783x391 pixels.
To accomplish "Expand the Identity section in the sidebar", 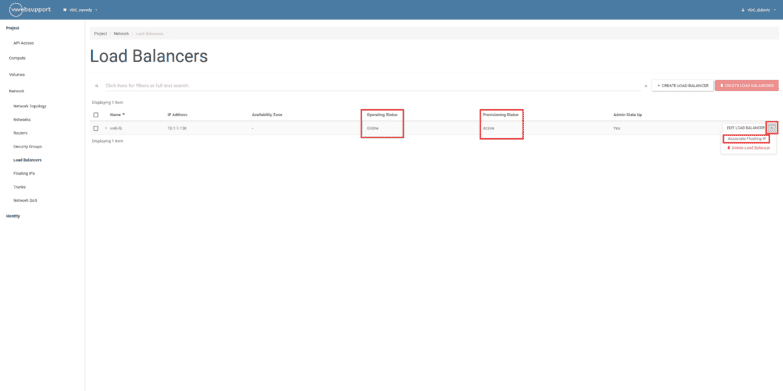I will (13, 216).
